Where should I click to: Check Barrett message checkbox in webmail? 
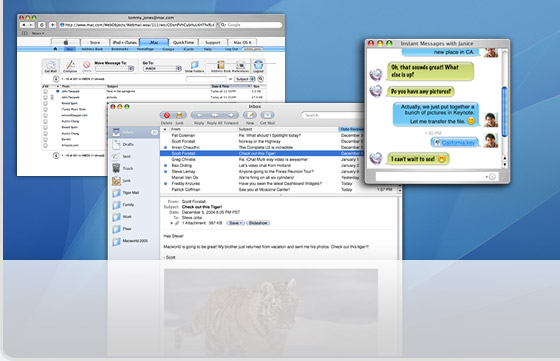(45, 139)
